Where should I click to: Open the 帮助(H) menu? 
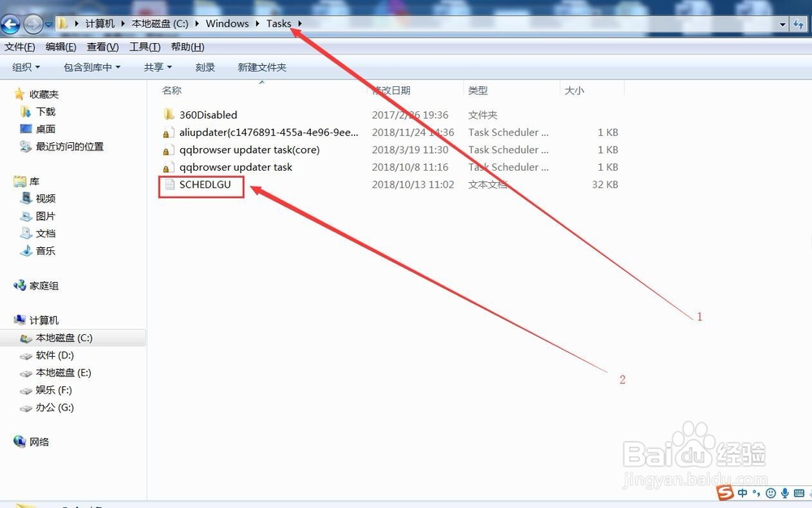pos(188,46)
